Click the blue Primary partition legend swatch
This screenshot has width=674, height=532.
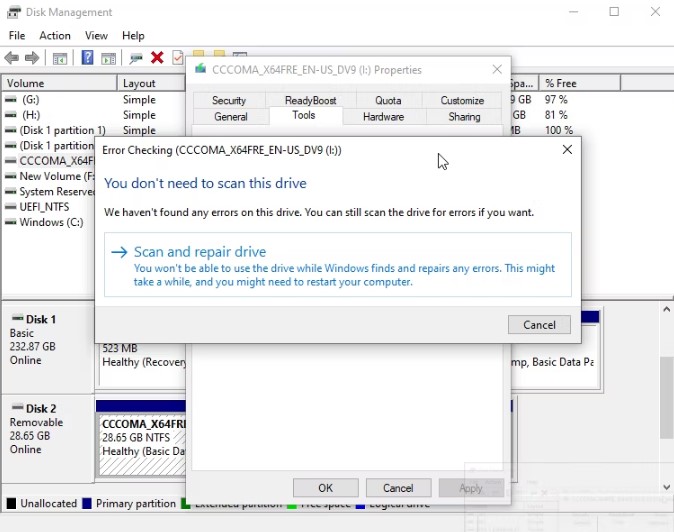point(87,503)
